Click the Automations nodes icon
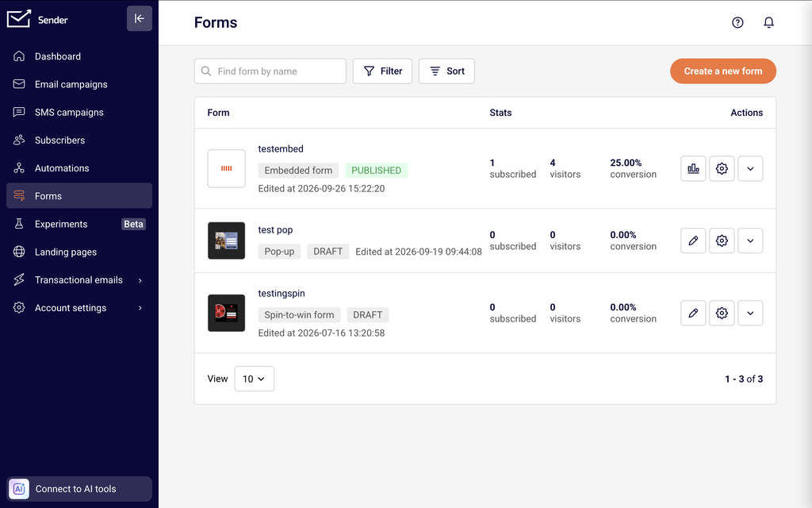This screenshot has width=812, height=508. click(x=19, y=168)
